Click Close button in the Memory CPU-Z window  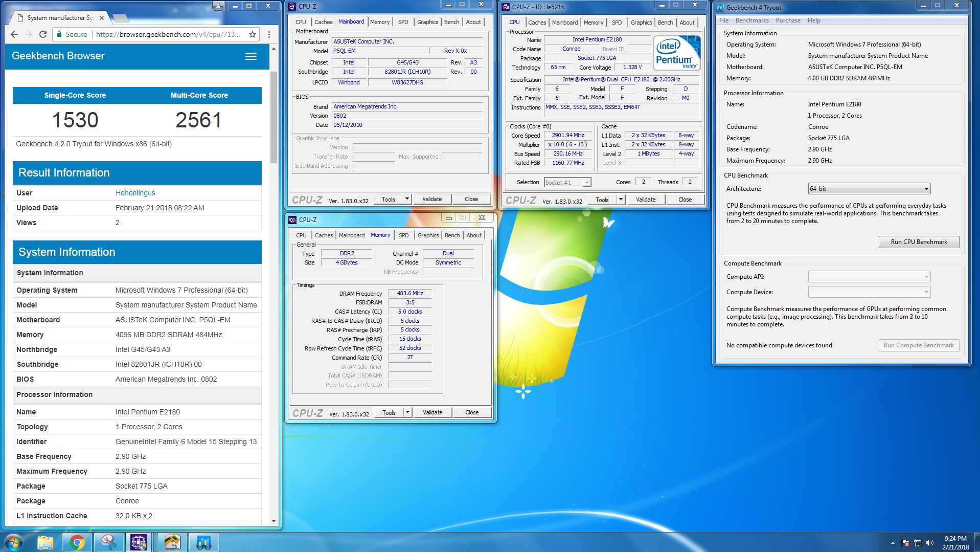coord(472,412)
